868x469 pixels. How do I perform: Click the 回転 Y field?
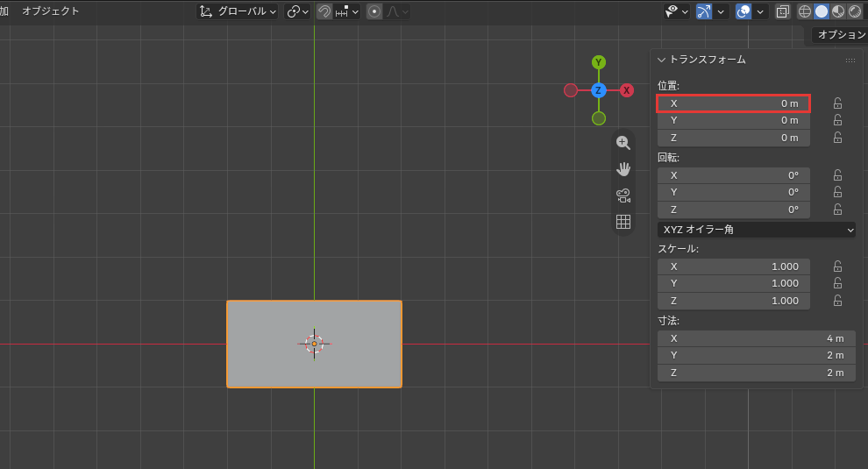(734, 192)
